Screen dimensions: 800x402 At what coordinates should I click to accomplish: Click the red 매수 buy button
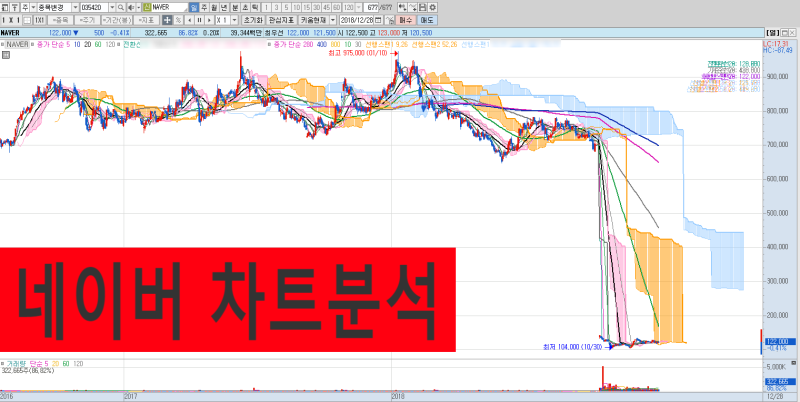point(406,20)
